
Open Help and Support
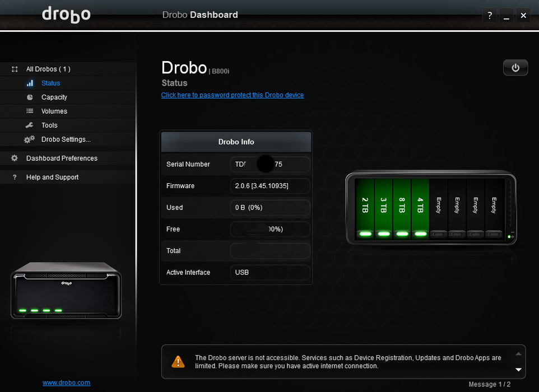(x=68, y=178)
